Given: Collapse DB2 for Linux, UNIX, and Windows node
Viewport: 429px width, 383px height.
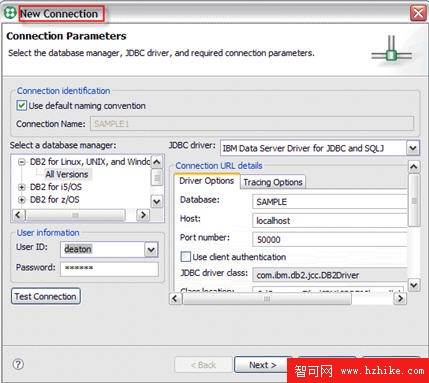Looking at the screenshot, I should [x=22, y=162].
